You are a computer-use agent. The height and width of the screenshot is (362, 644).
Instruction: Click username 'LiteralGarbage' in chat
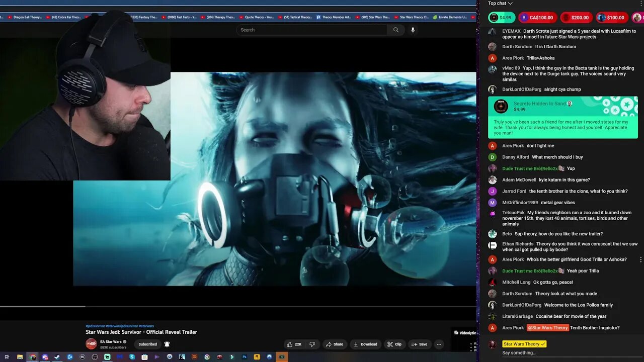click(517, 316)
